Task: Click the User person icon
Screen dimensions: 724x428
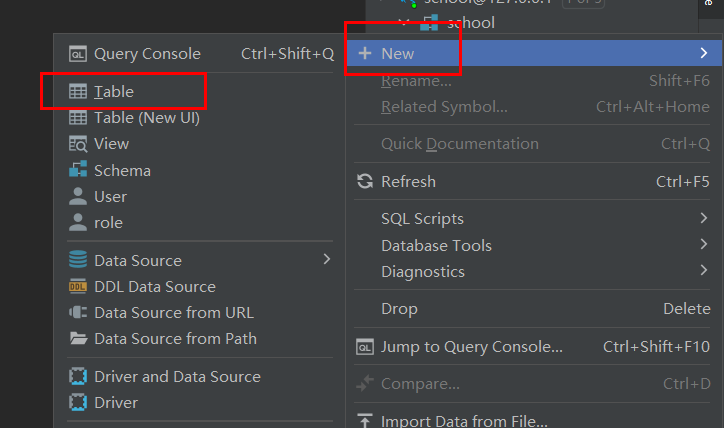Action: (x=77, y=197)
